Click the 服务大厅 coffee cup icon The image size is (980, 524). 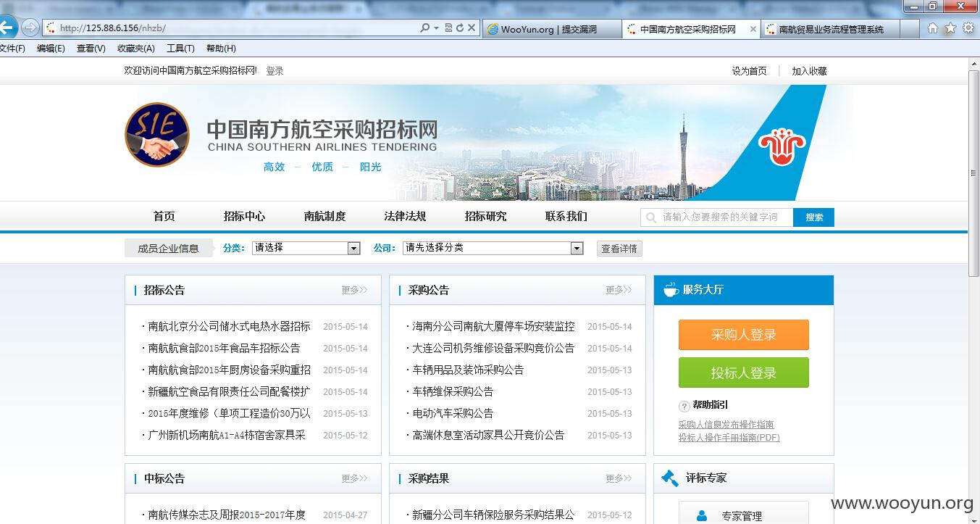point(671,289)
